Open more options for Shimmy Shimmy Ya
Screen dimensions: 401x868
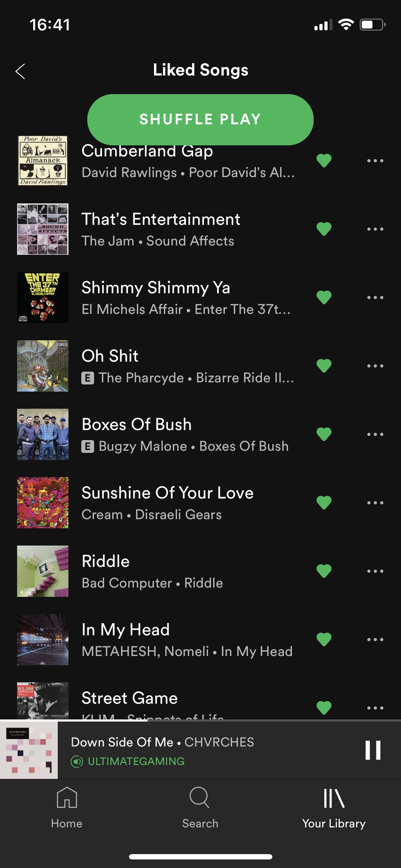375,298
